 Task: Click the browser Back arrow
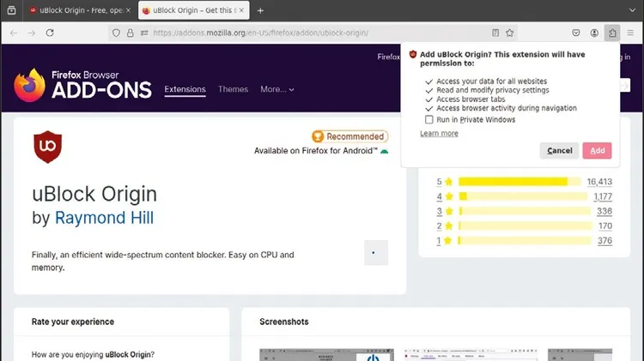point(14,33)
